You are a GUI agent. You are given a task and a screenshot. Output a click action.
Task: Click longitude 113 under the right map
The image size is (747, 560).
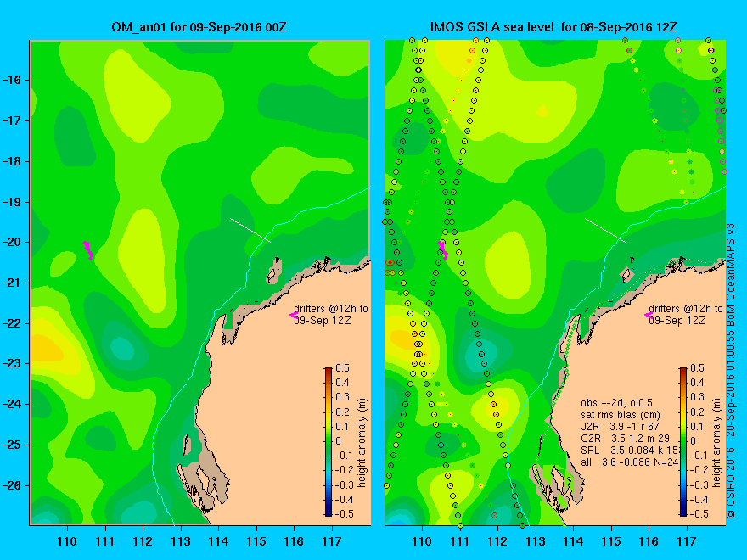[536, 541]
